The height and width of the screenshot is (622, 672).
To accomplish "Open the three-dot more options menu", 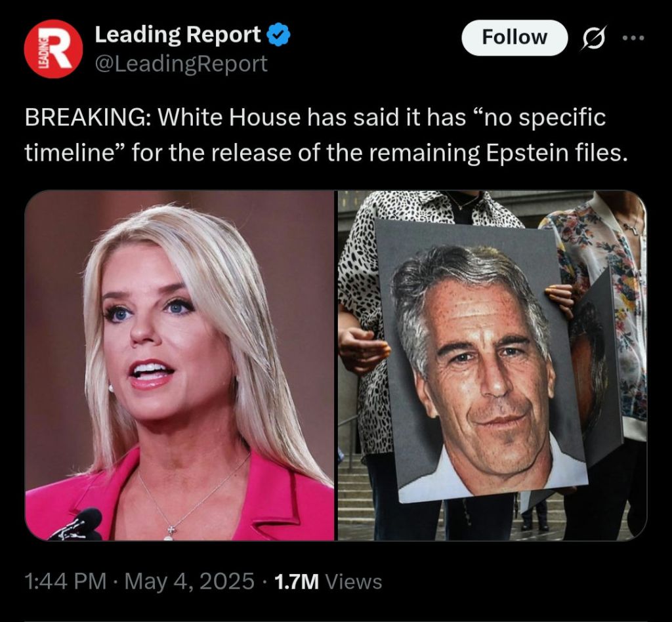I will 633,37.
